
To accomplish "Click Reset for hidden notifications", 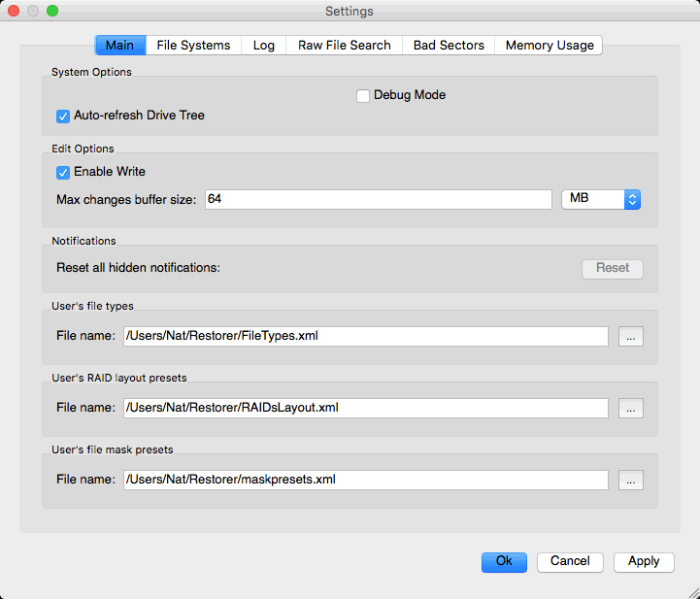I will (x=612, y=268).
